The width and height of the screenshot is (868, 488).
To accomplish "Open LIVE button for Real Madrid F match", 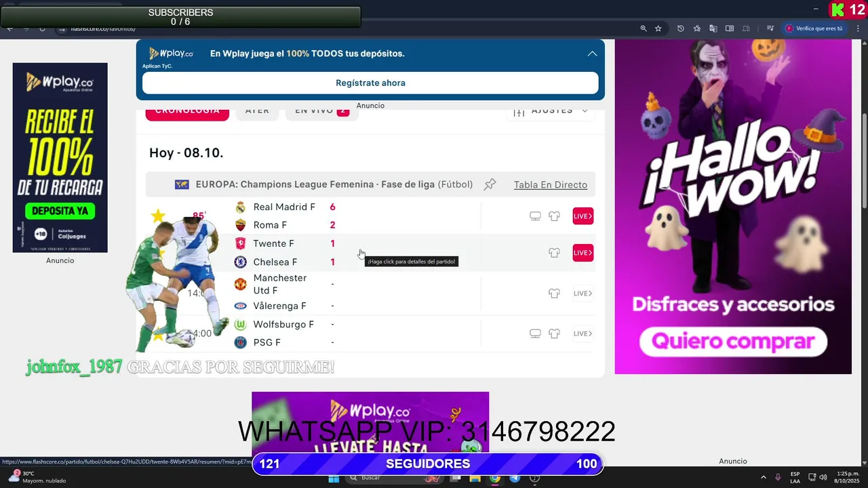I will coord(583,216).
